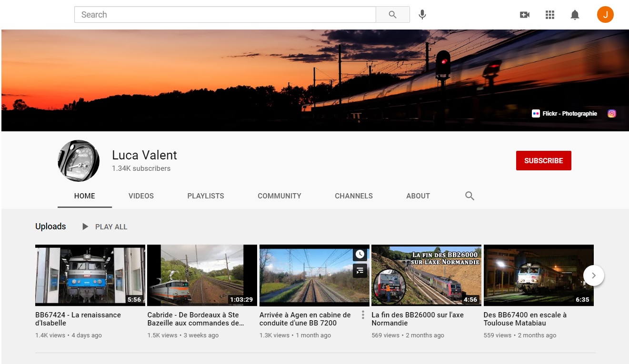
Task: Open Arrivée à Agen video thumbnail
Action: pos(314,275)
